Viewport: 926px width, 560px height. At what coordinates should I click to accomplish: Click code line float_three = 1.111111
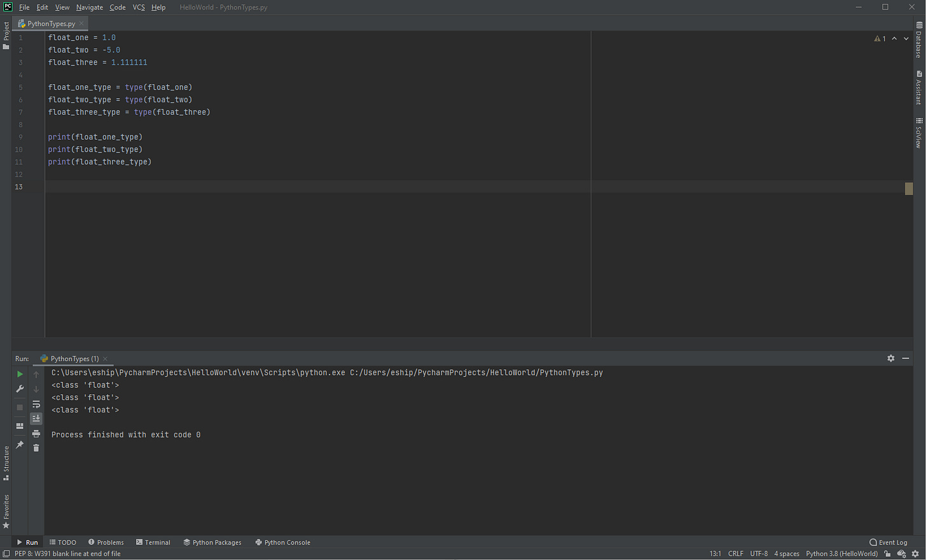pos(97,62)
